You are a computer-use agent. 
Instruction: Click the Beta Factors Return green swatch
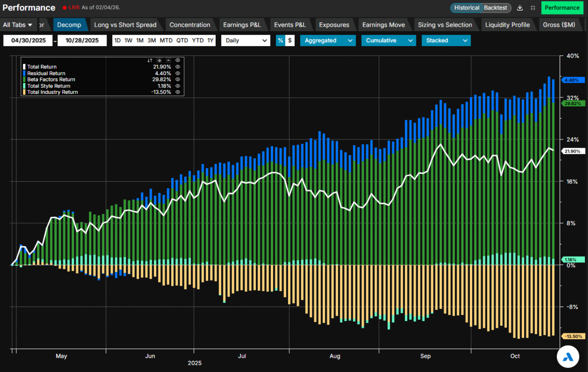tap(24, 80)
